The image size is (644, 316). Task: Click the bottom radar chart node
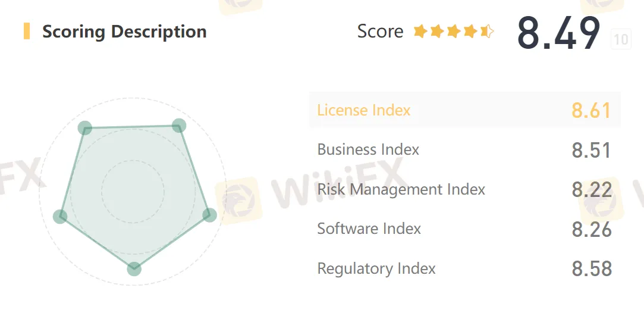134,269
